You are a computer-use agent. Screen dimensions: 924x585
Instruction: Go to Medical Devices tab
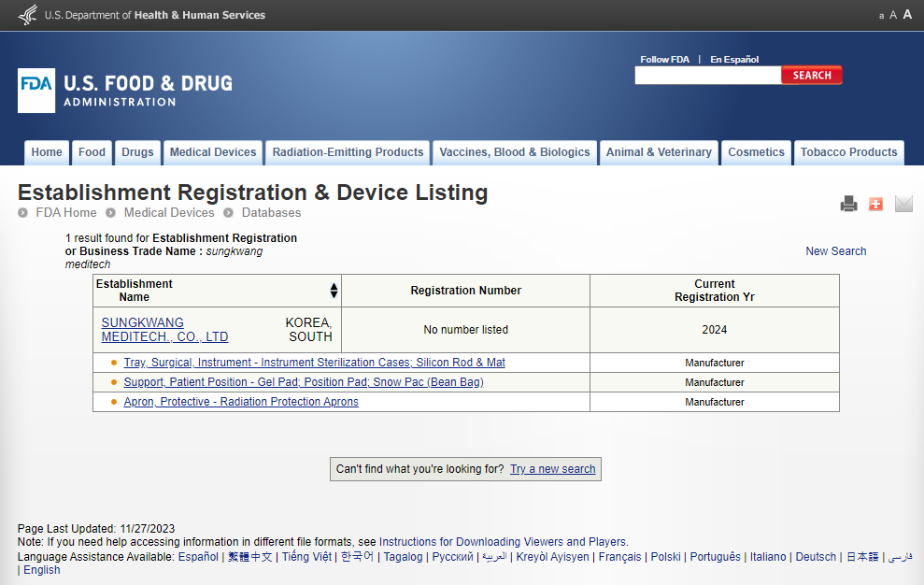(x=213, y=152)
